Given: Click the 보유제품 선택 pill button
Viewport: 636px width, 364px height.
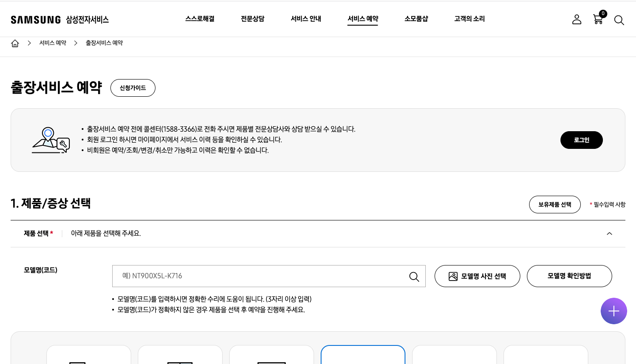Looking at the screenshot, I should [555, 205].
